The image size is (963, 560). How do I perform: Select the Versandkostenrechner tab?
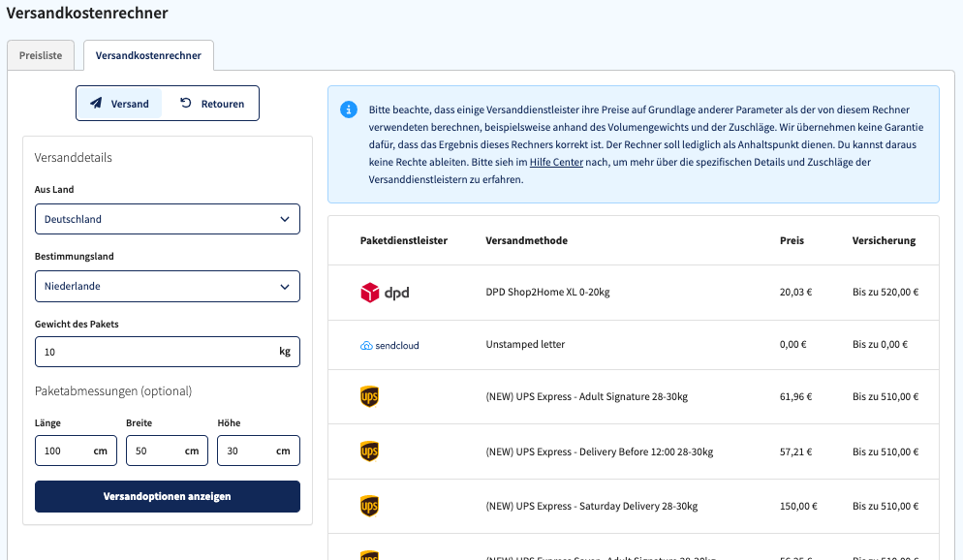(x=148, y=55)
